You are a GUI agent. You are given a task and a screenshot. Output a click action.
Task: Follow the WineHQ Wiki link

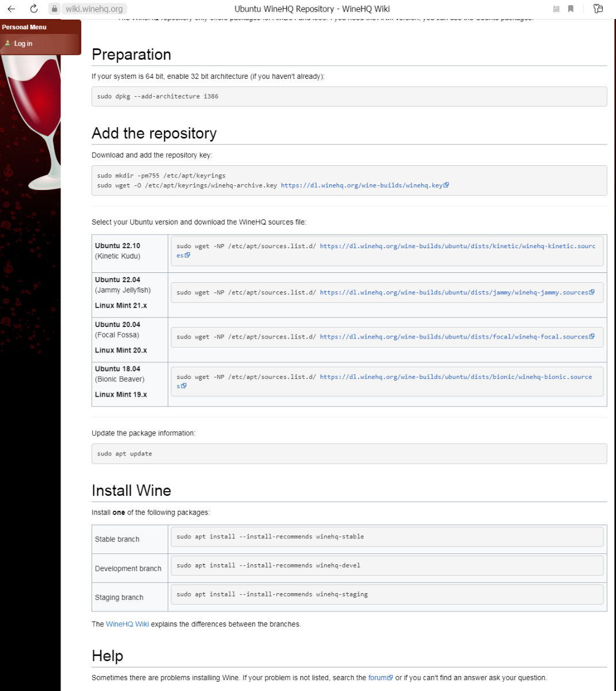[x=127, y=624]
